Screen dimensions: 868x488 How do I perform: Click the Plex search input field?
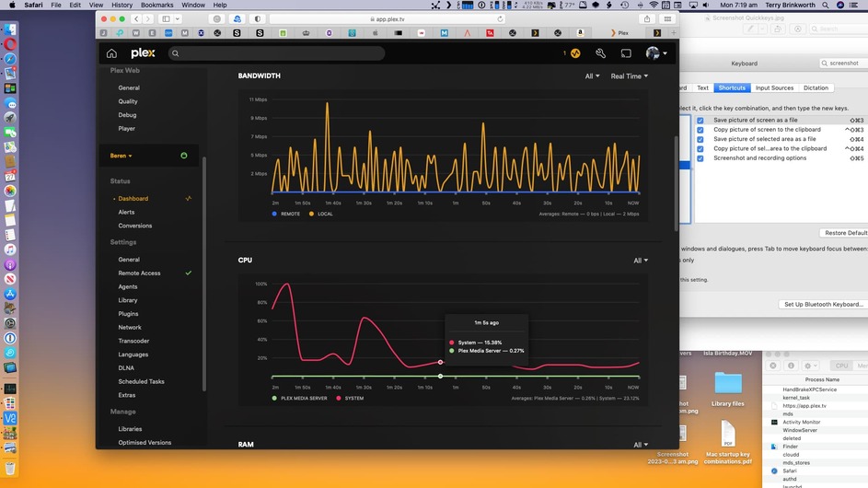click(x=277, y=53)
